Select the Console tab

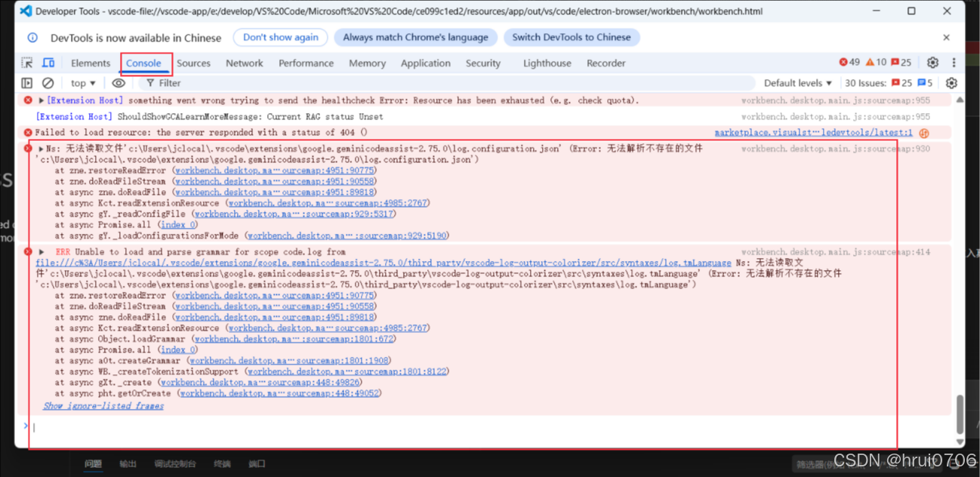coord(143,63)
